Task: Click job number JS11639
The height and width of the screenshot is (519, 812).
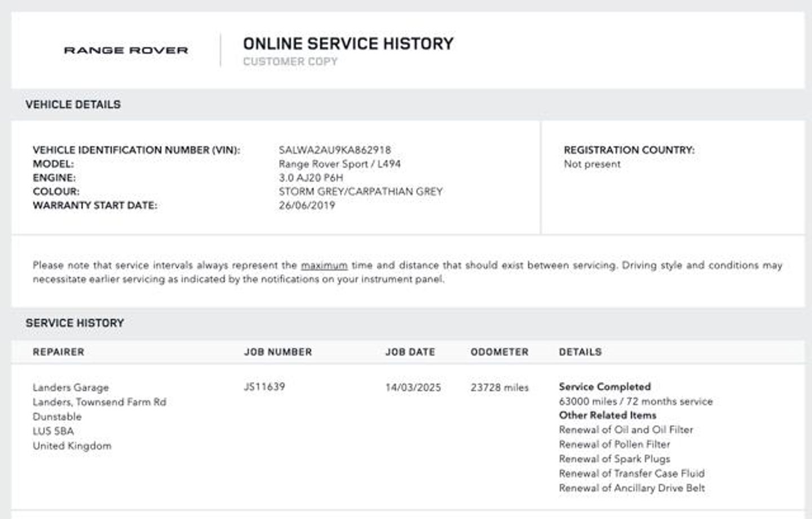Action: pyautogui.click(x=264, y=387)
